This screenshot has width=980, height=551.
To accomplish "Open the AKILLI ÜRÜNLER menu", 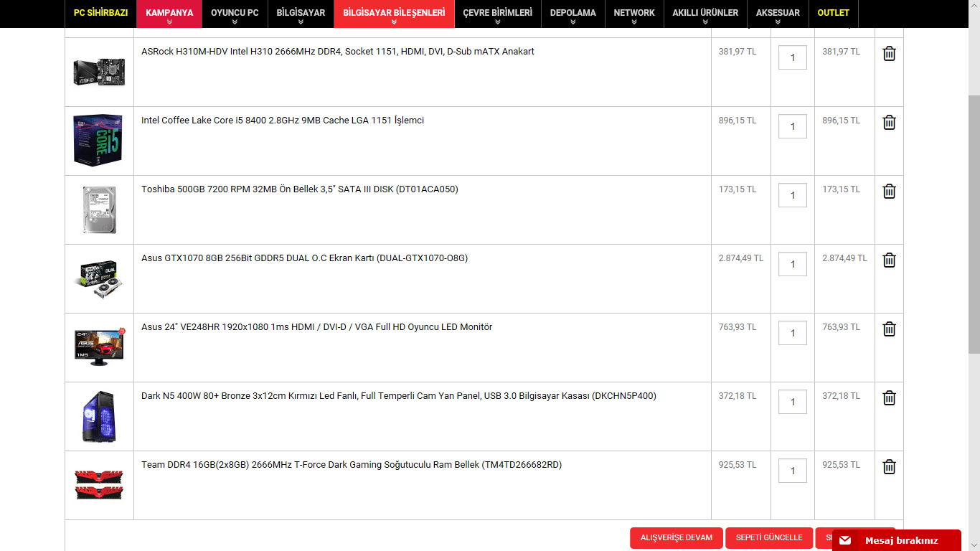I will click(x=705, y=14).
